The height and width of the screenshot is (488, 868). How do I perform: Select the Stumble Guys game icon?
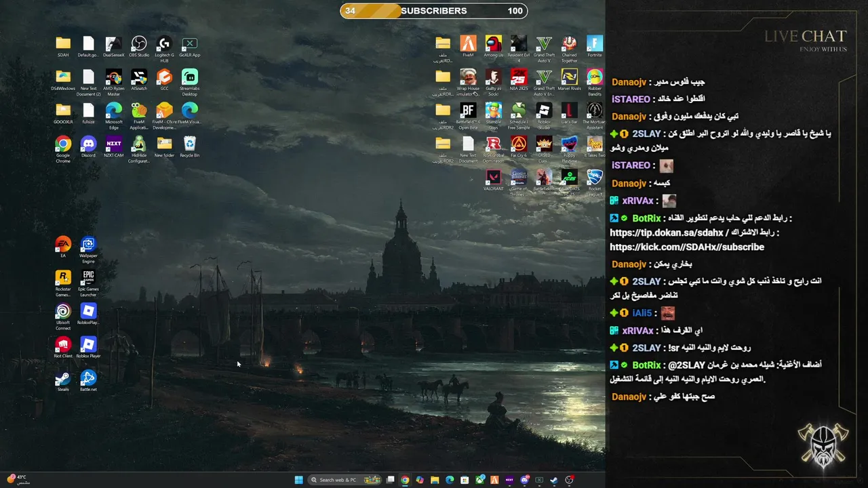click(x=494, y=116)
